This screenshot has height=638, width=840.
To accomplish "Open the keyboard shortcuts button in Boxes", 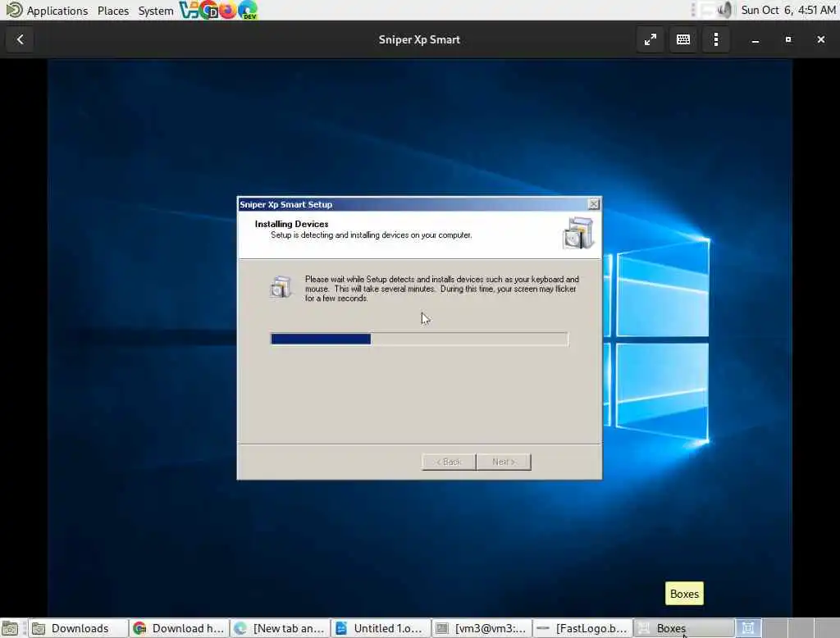I will (x=682, y=39).
